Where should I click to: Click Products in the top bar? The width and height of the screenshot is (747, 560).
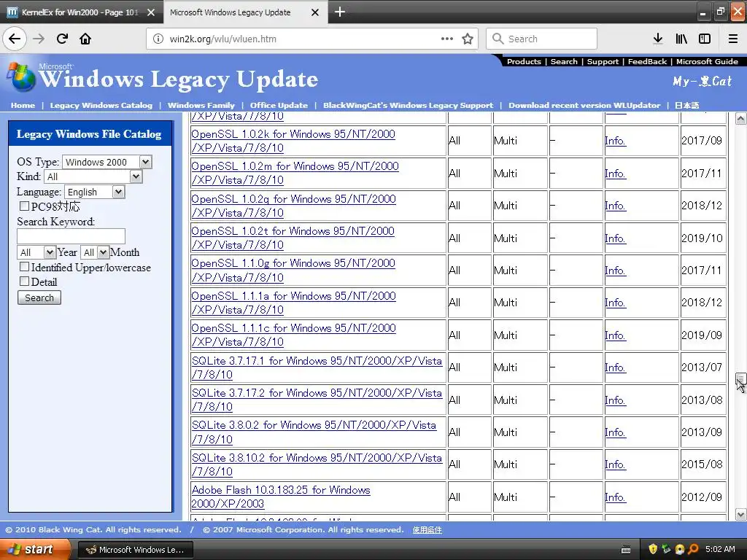coord(524,61)
